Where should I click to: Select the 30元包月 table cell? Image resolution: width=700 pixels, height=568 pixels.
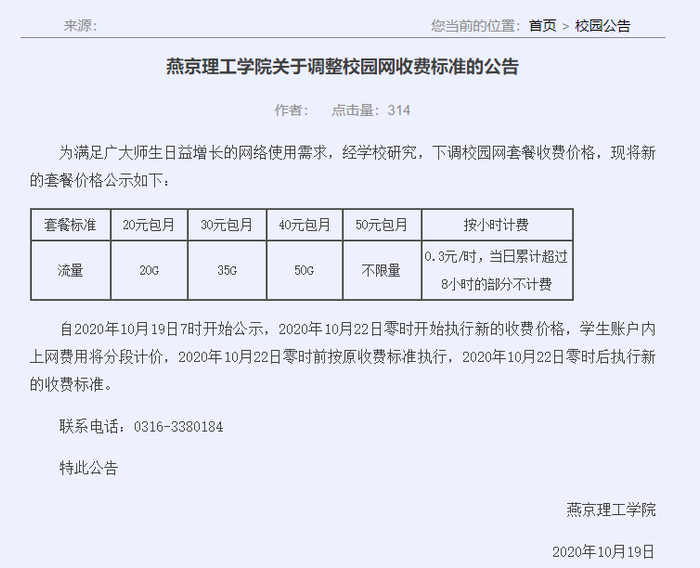pos(227,225)
